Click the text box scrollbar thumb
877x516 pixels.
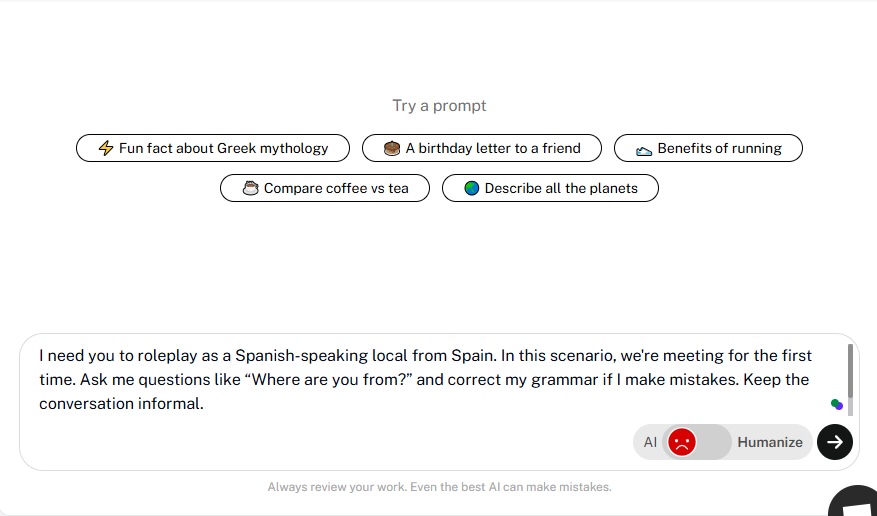(851, 371)
